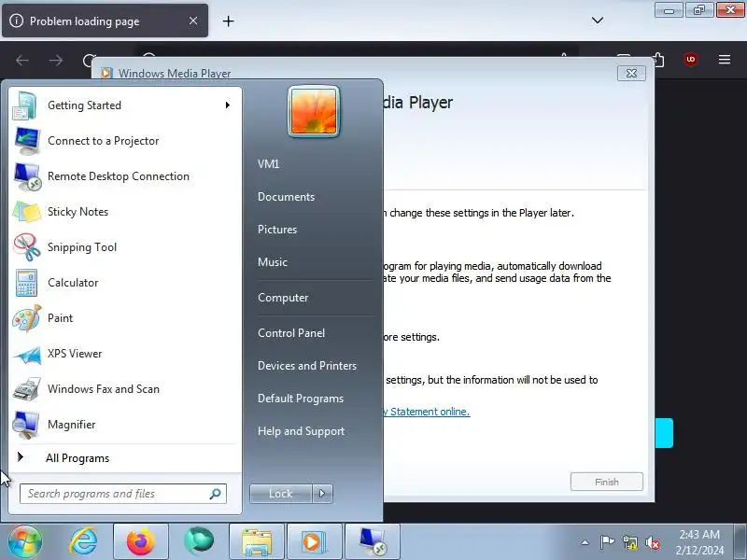Open the uBlock Origin extension icon
747x560 pixels.
pos(691,60)
